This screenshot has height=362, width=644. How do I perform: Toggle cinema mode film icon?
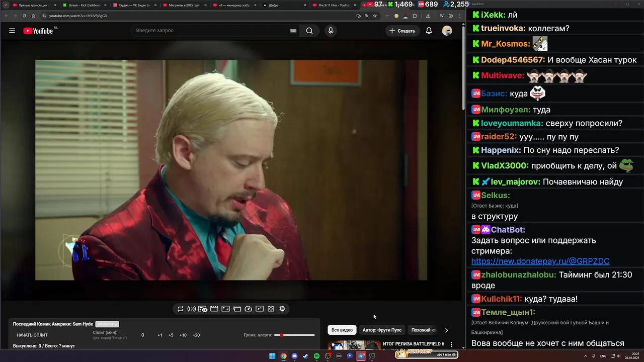214,309
